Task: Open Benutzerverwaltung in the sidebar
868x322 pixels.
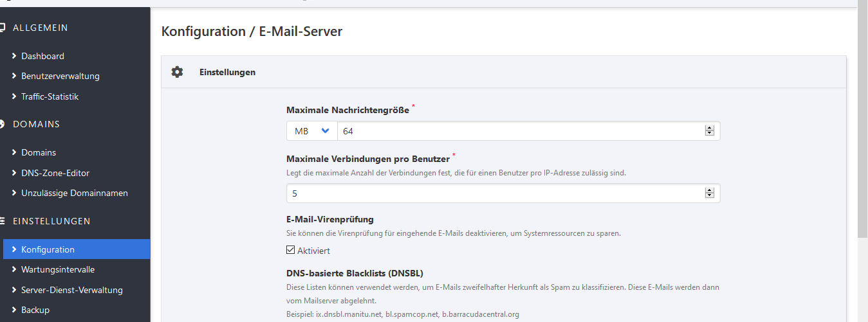Action: (x=60, y=76)
